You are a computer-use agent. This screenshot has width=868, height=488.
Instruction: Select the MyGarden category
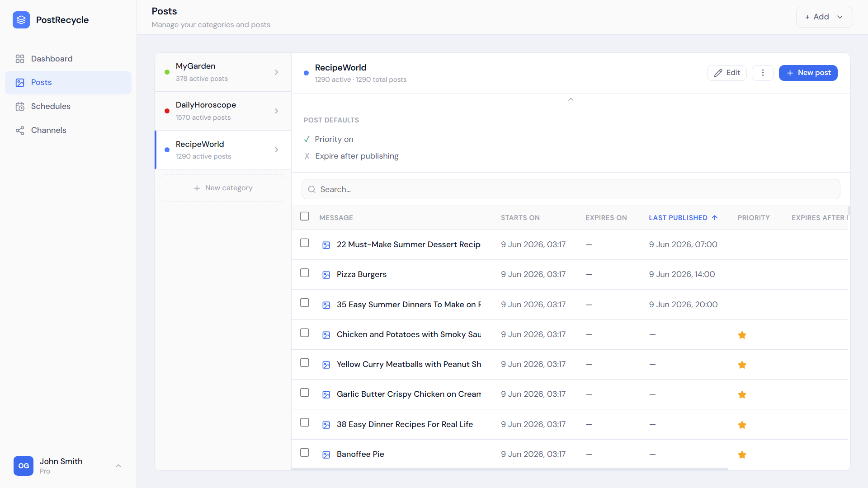(x=223, y=72)
